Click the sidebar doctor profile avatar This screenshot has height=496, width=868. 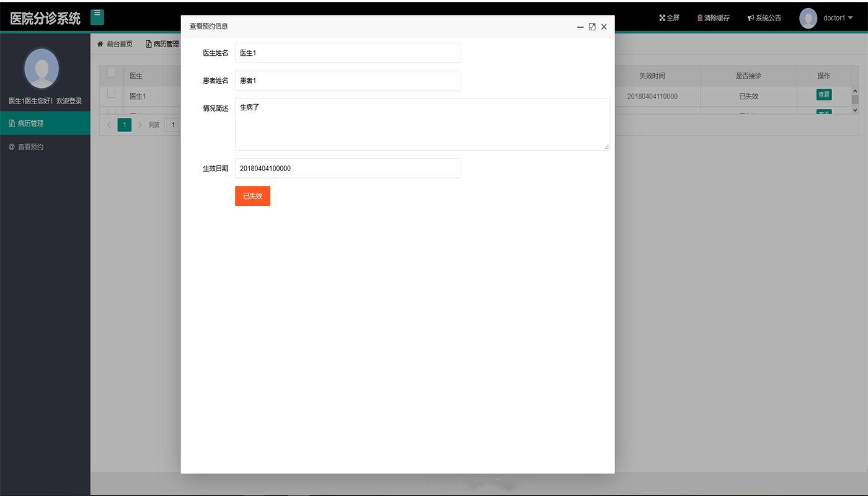tap(42, 68)
